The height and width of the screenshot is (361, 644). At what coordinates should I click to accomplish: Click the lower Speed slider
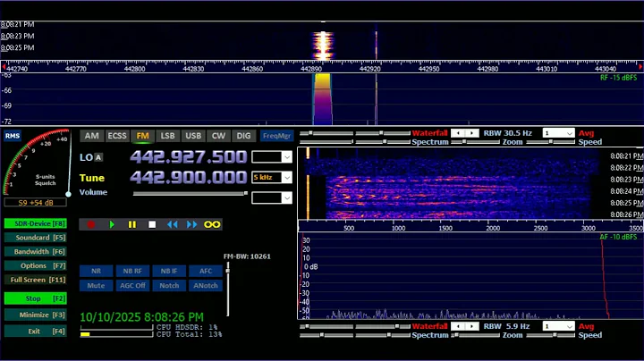tap(550, 335)
